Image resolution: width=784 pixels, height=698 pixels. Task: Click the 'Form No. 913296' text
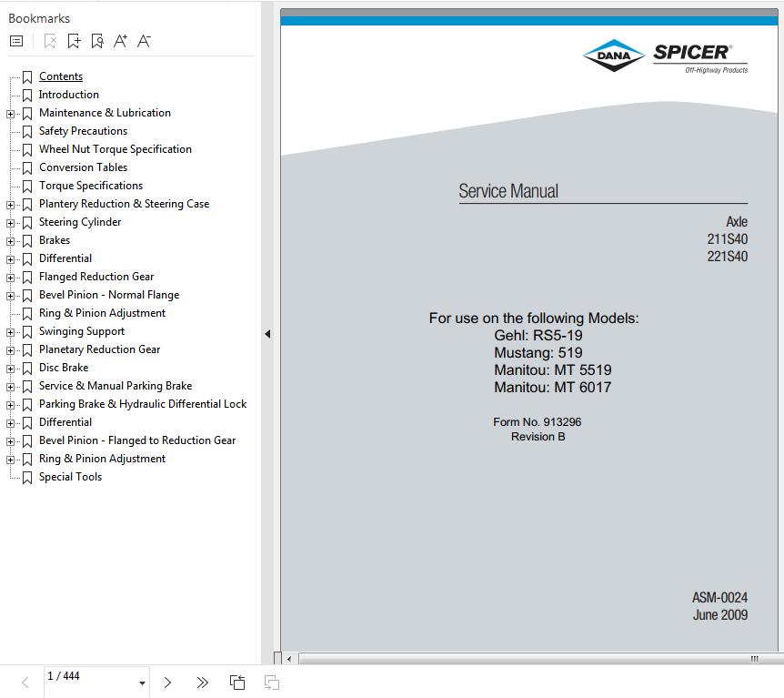(x=537, y=421)
